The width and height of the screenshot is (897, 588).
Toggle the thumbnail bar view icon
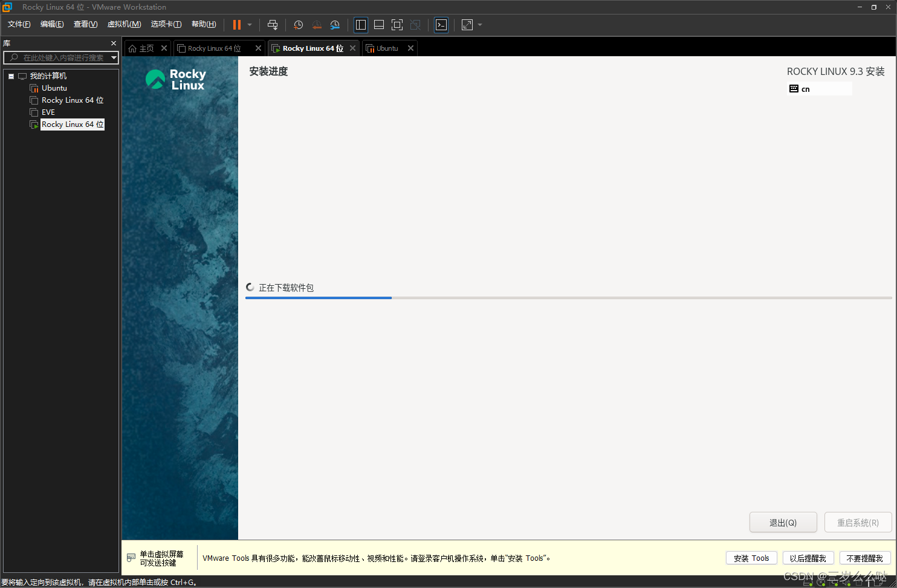pos(379,25)
